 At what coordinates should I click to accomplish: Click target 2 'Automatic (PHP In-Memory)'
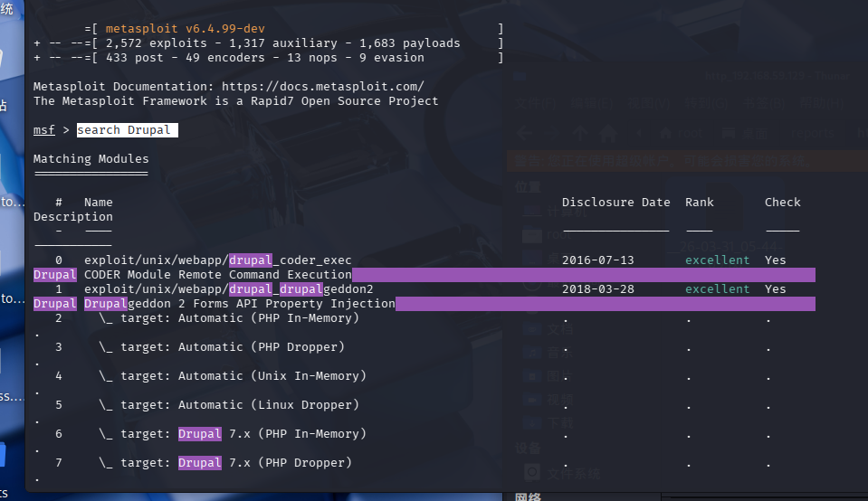point(269,318)
